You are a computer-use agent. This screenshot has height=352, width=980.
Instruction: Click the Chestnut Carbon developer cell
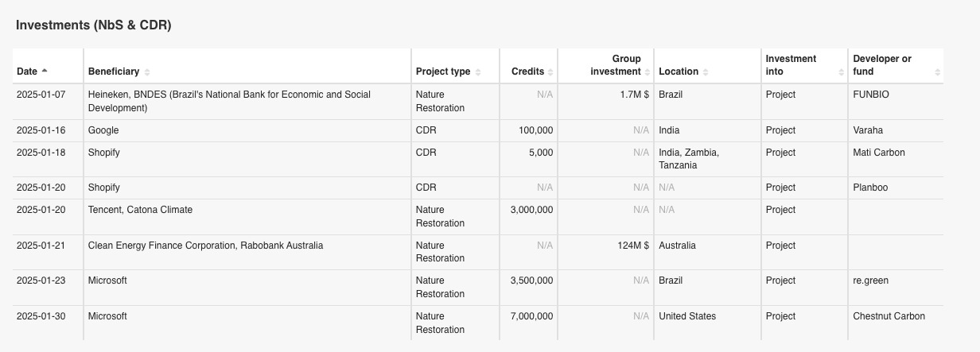coord(889,316)
